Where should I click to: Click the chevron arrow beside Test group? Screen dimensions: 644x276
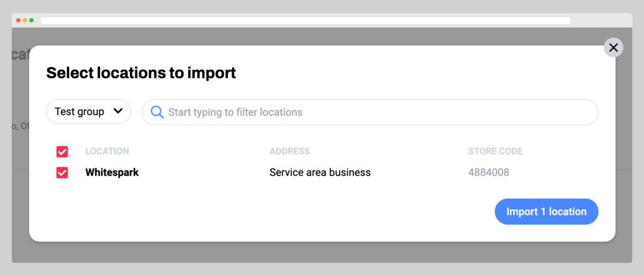(118, 112)
